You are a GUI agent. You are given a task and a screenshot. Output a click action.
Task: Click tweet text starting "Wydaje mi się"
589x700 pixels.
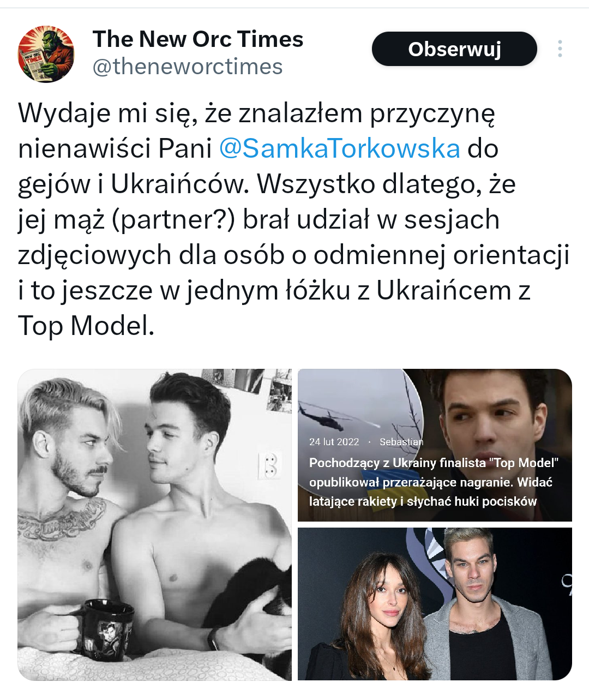click(293, 219)
